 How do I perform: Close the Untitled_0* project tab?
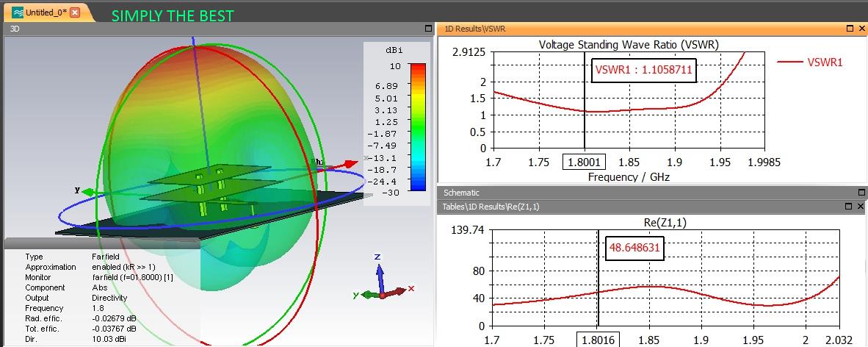pyautogui.click(x=75, y=12)
